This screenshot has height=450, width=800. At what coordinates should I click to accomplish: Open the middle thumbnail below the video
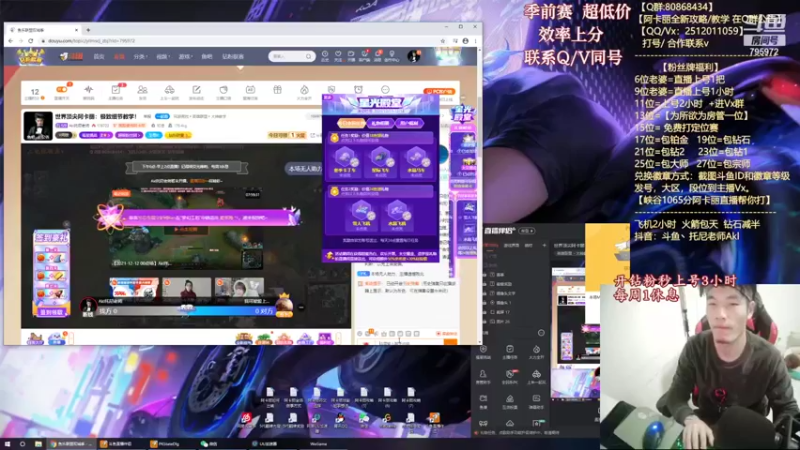pos(187,287)
